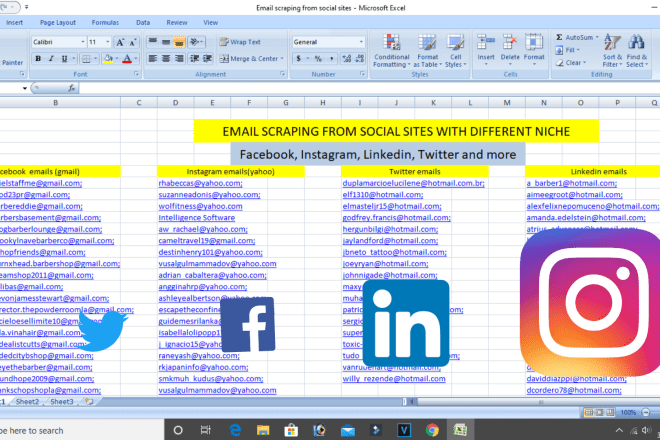660x440 pixels.
Task: Click the zoom out minus button
Action: point(646,412)
